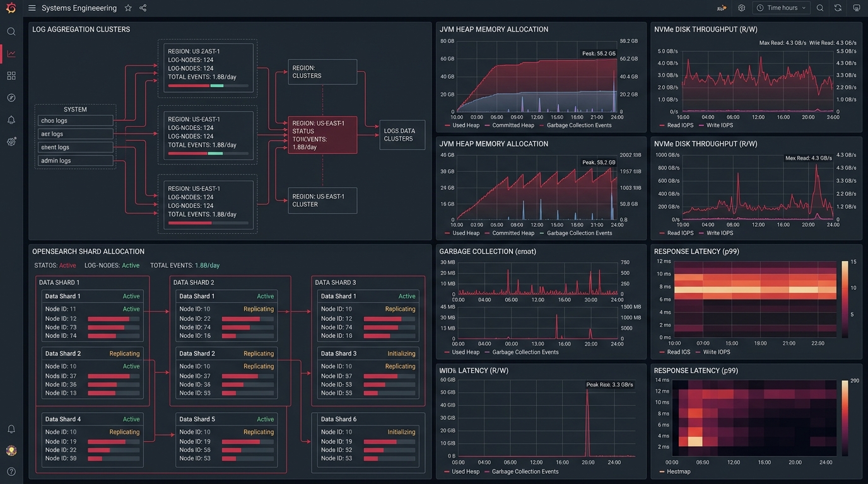Star the Systems Engineering dashboard
Image resolution: width=868 pixels, height=484 pixels.
click(x=128, y=8)
